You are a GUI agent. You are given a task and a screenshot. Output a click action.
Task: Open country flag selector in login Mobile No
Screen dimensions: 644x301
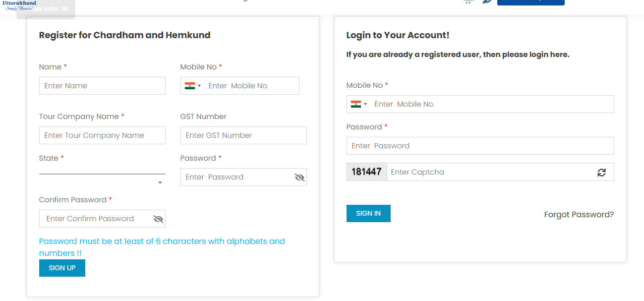click(358, 104)
